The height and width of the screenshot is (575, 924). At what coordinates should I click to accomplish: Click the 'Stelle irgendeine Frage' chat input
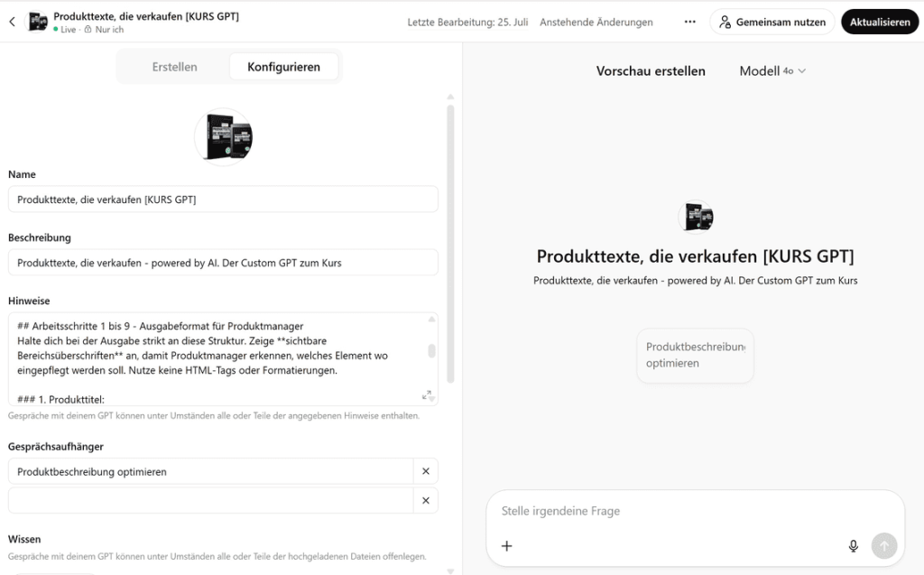click(x=694, y=511)
